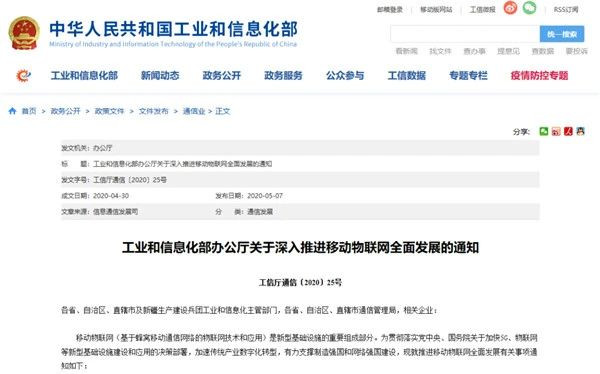
Task: Click the home icon in breadcrumb
Action: click(12, 111)
